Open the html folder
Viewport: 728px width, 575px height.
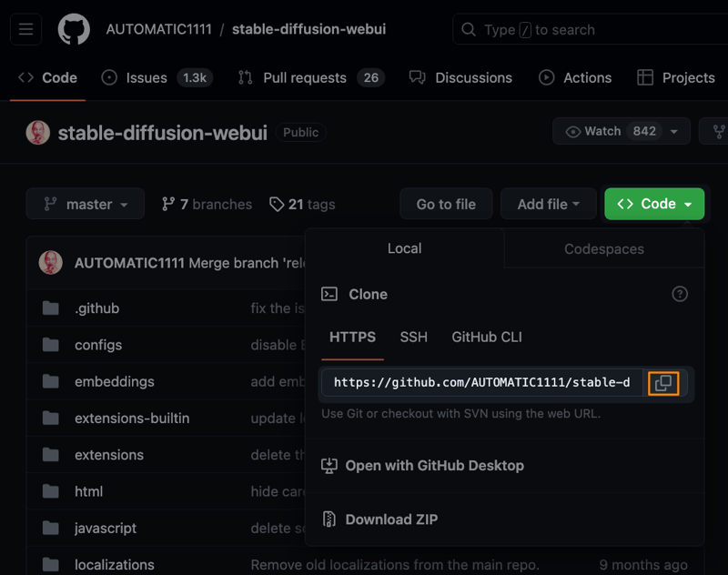(x=88, y=491)
